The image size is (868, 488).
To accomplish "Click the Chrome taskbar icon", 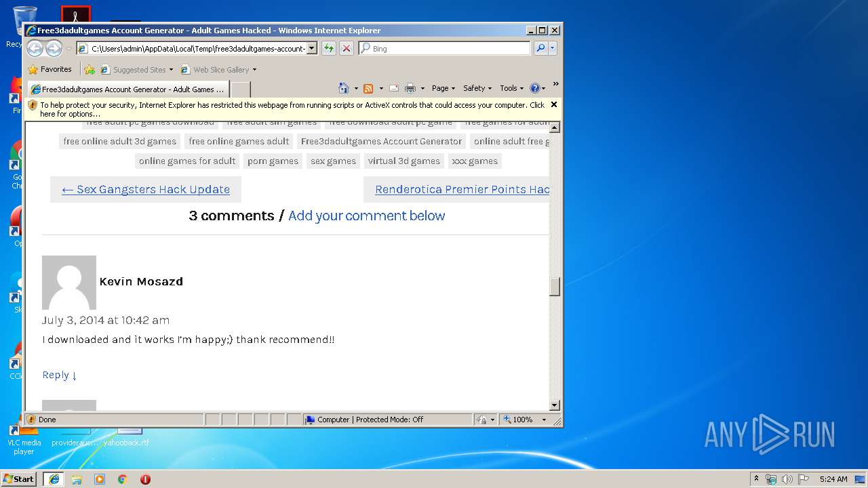I will tap(122, 479).
